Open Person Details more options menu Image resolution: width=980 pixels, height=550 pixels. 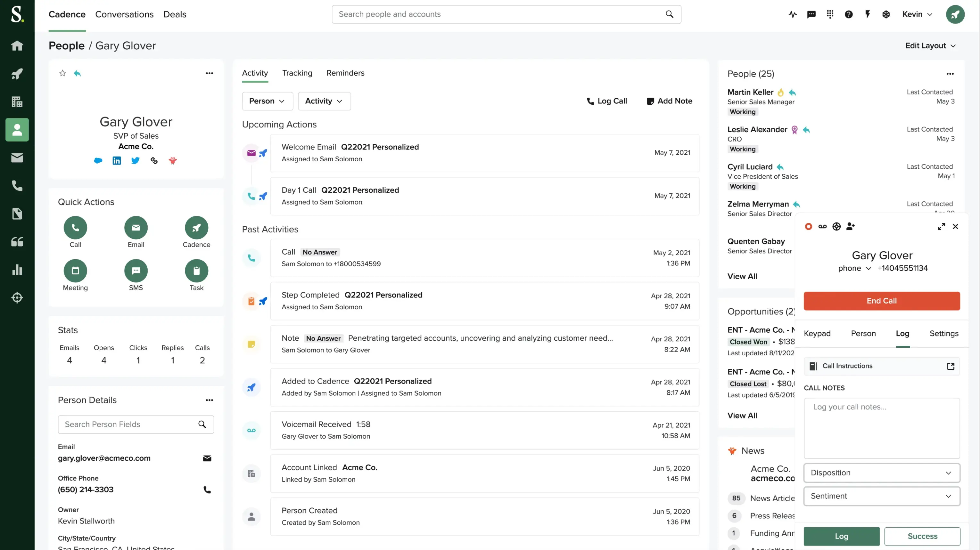(x=209, y=400)
